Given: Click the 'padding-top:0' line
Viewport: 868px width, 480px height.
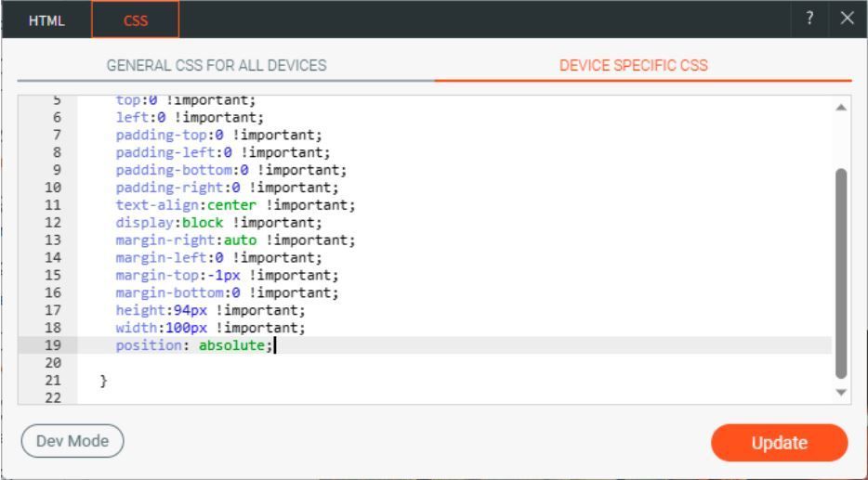Looking at the screenshot, I should tap(218, 135).
